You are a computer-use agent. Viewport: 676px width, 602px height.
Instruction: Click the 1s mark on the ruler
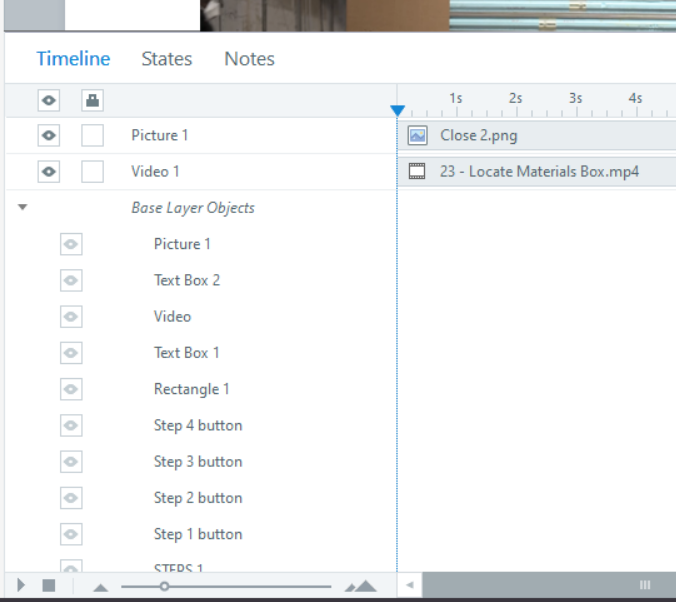[456, 98]
